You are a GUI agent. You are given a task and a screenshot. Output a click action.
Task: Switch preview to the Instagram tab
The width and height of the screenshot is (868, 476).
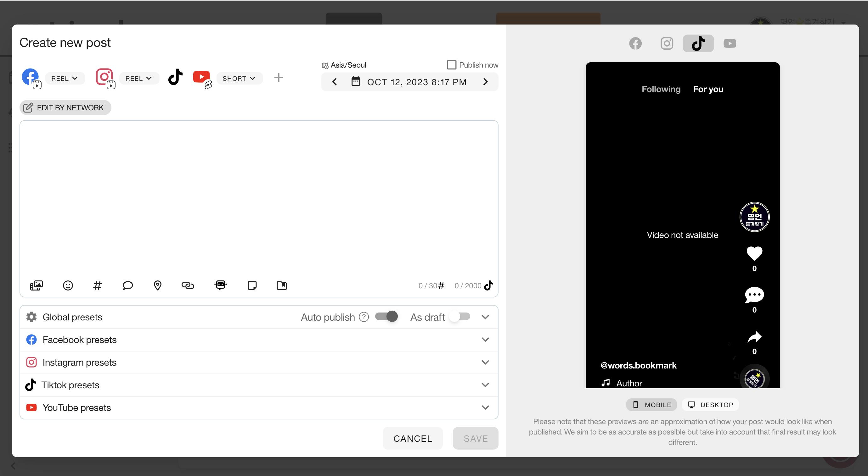click(667, 43)
